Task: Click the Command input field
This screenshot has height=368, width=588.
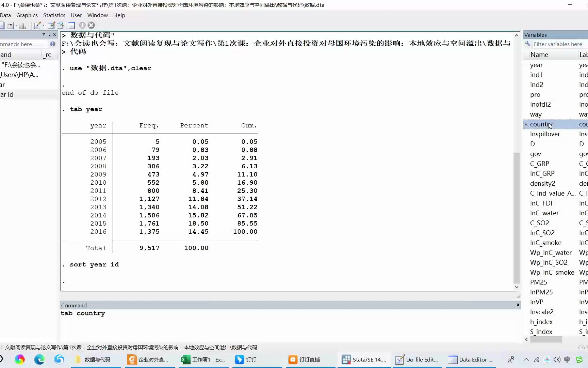Action: [290, 325]
